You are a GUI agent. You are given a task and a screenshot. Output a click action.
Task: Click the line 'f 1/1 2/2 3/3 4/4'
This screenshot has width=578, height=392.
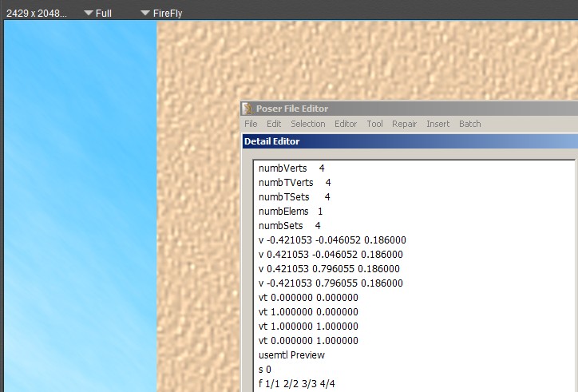(297, 384)
